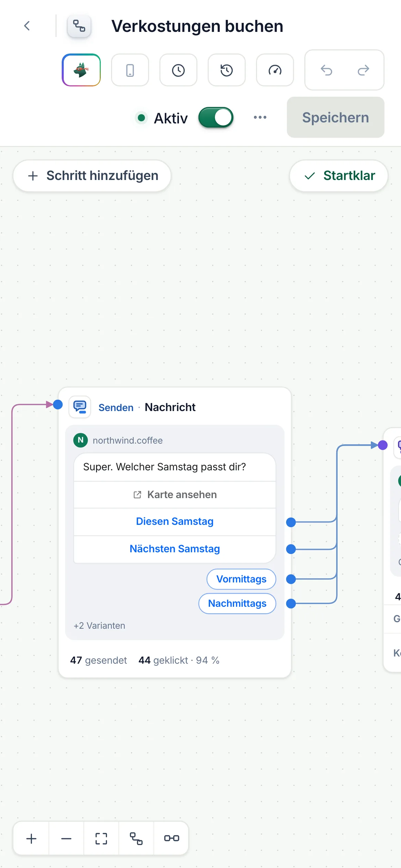Open the mobile preview icon
The height and width of the screenshot is (868, 401).
point(130,70)
